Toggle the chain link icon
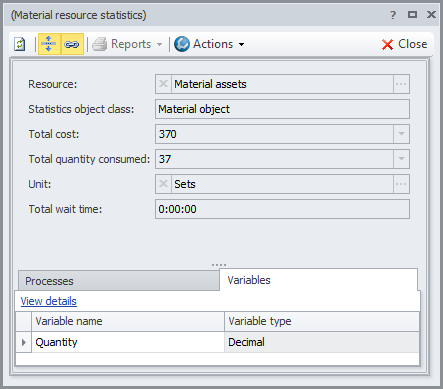Screen dimensions: 443x389 click(x=72, y=44)
